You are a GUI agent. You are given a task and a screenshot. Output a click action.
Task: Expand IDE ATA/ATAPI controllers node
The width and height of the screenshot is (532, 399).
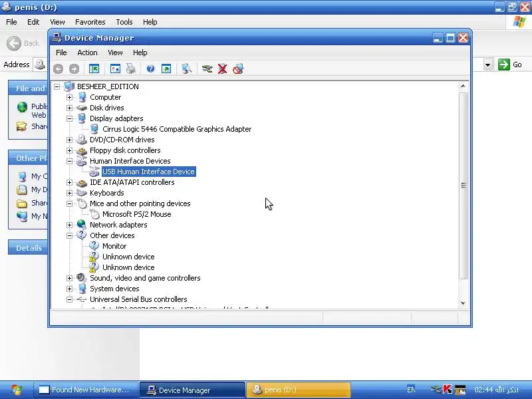tap(69, 182)
